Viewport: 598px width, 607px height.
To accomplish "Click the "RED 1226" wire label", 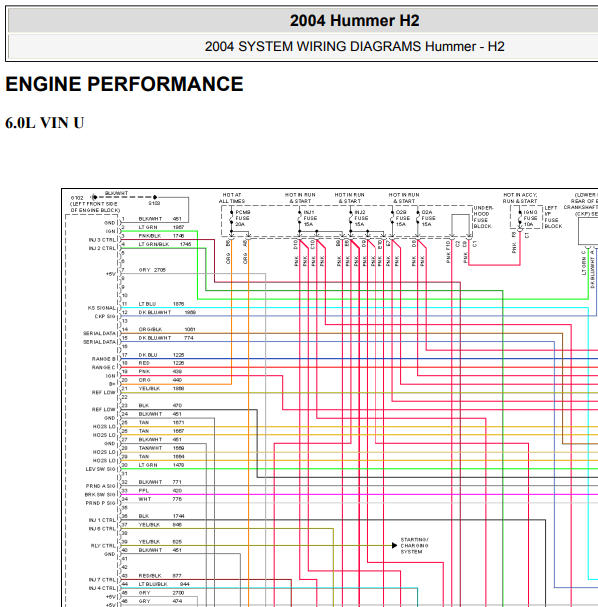I will coord(161,363).
